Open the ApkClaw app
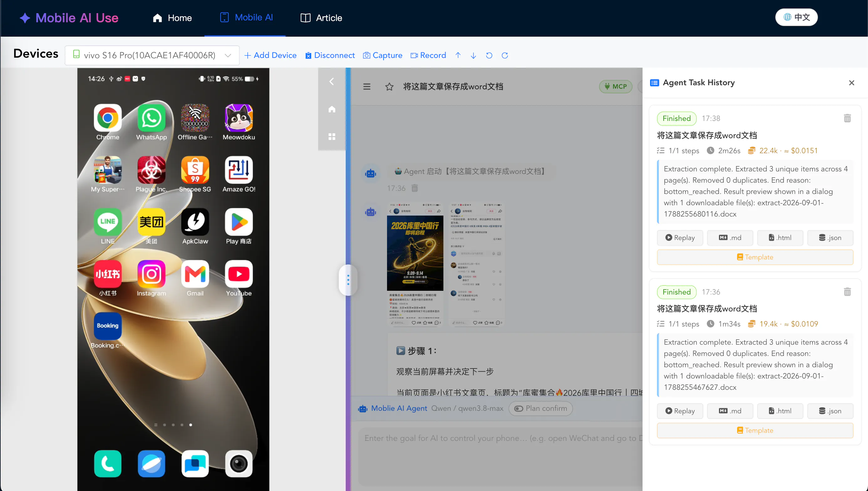This screenshot has width=868, height=491. [x=195, y=222]
